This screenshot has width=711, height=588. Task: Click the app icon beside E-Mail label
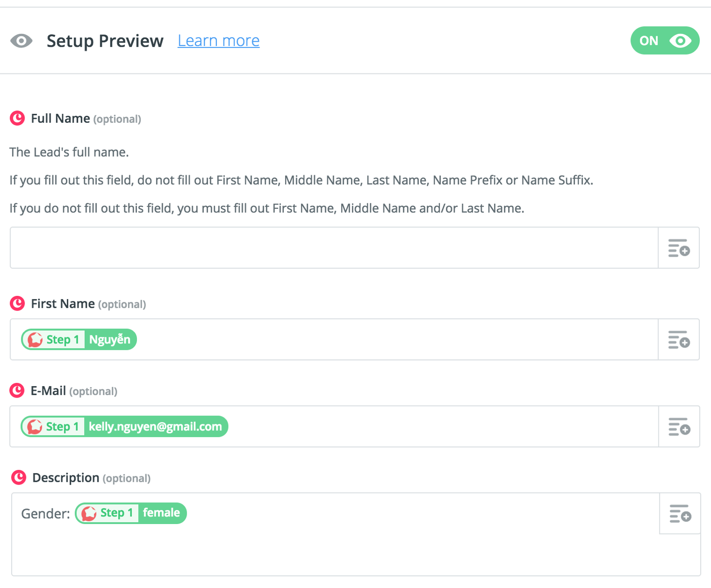coord(17,390)
